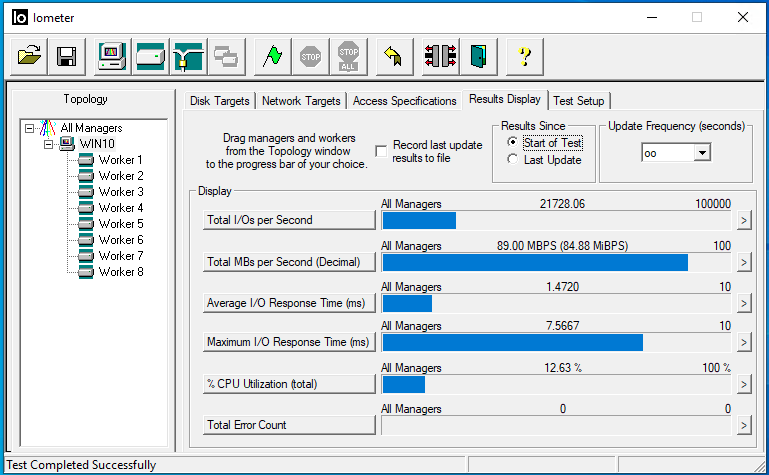Click Total MBs per Second progress bar
The width and height of the screenshot is (769, 475).
pos(556,263)
